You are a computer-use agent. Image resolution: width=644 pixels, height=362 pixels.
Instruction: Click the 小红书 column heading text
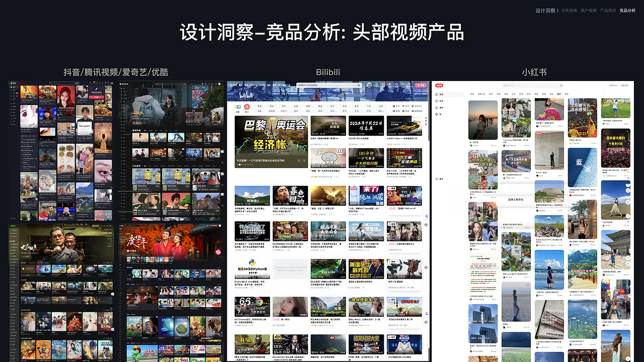[x=534, y=72]
